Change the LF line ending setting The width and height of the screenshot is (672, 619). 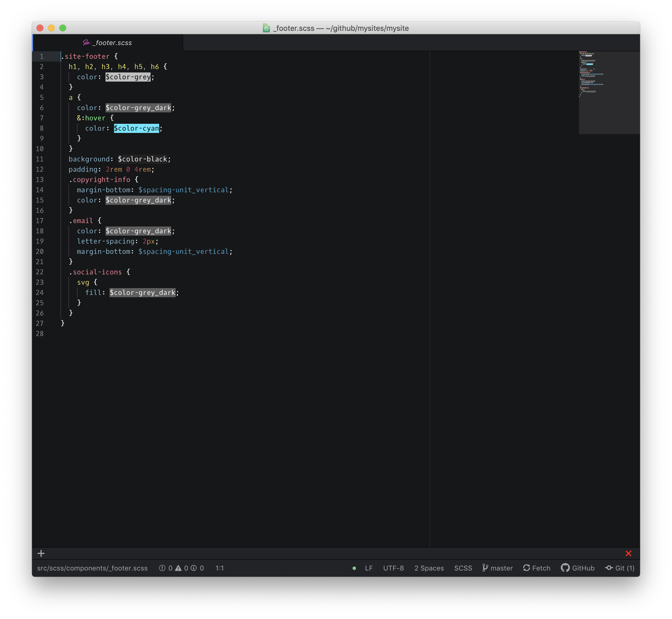[369, 568]
